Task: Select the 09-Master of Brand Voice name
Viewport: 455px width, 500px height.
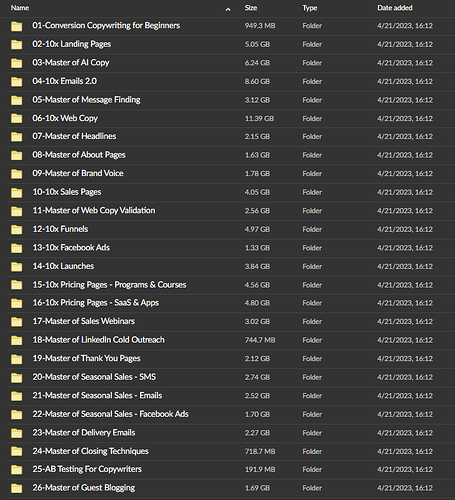Action: [x=78, y=173]
